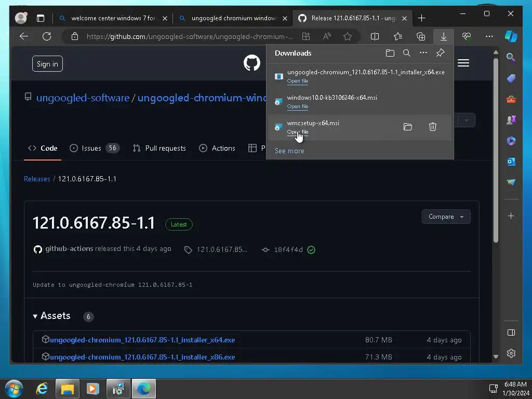Viewport: 532px width, 399px height.
Task: Open Browser essentials heart icon
Action: 467,36
